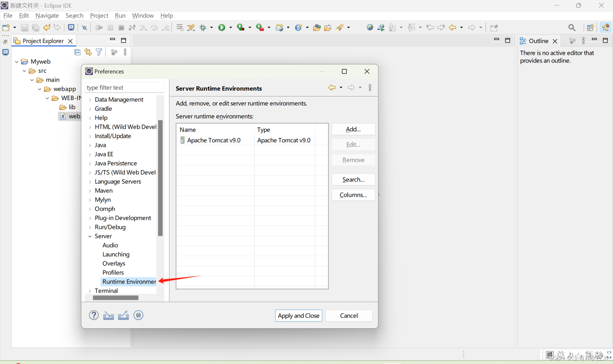This screenshot has height=364, width=613.
Task: Click the Search... button
Action: pyautogui.click(x=353, y=179)
